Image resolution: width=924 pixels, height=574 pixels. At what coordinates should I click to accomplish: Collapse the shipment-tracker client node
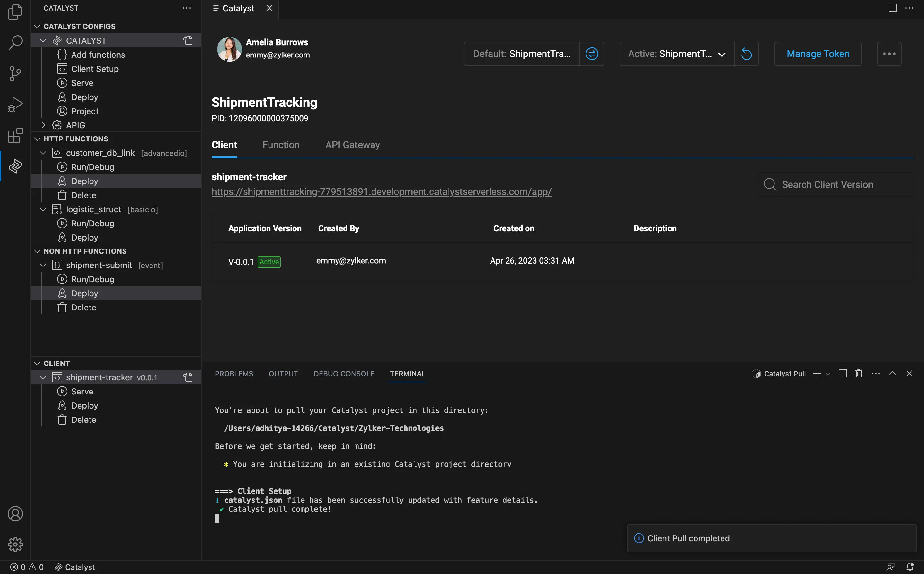(x=43, y=377)
